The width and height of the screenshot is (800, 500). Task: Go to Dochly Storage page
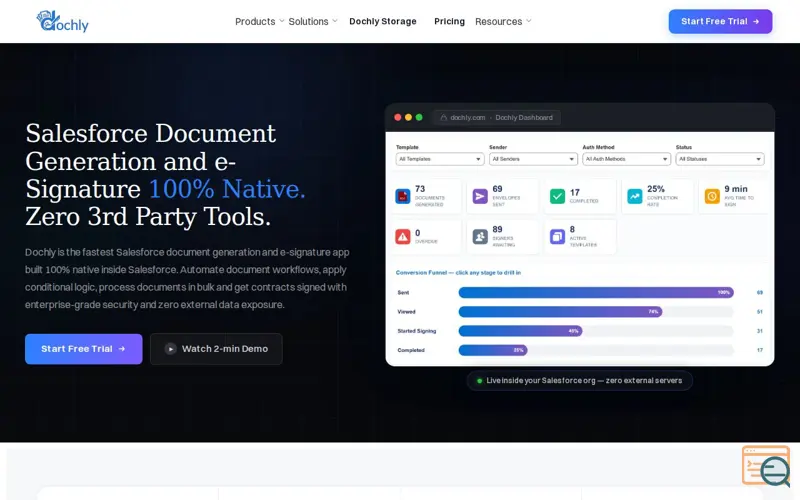(x=383, y=21)
